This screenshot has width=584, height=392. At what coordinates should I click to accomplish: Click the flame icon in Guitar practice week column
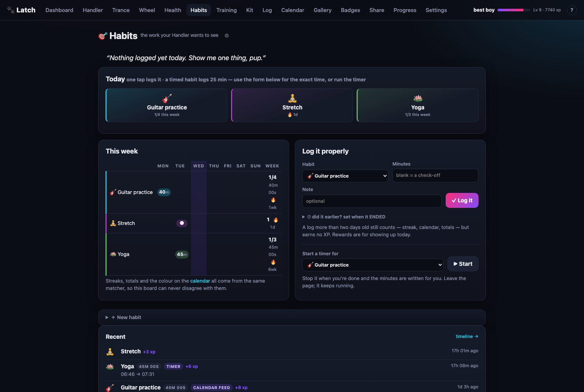(x=273, y=200)
